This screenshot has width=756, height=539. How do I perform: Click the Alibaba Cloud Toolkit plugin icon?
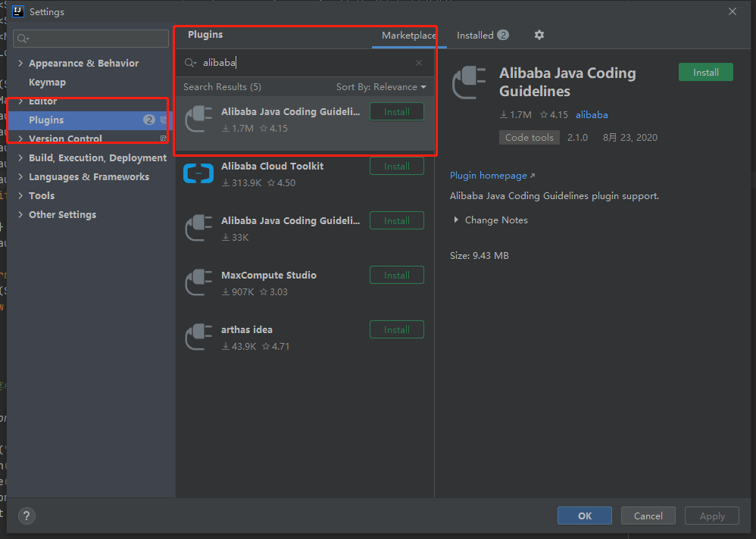pyautogui.click(x=198, y=174)
